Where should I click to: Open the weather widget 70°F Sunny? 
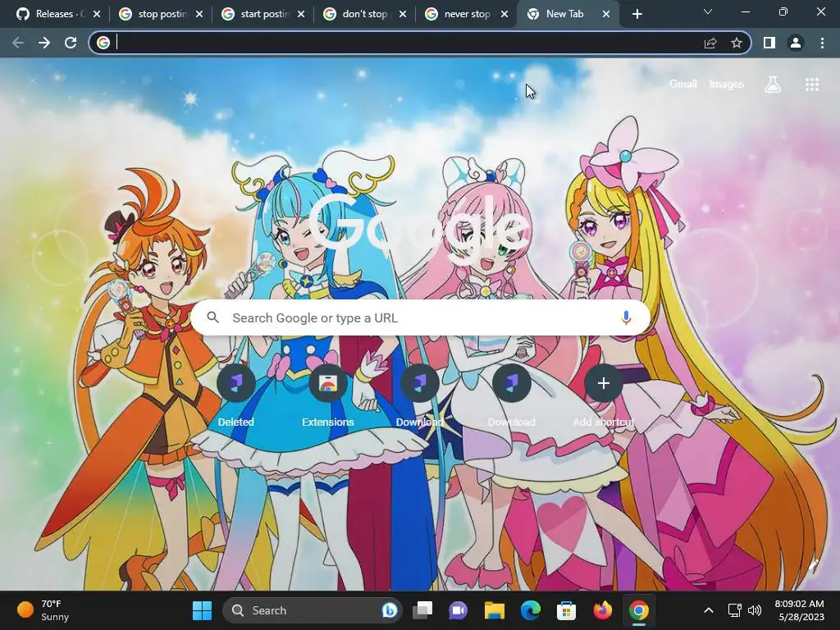43,610
